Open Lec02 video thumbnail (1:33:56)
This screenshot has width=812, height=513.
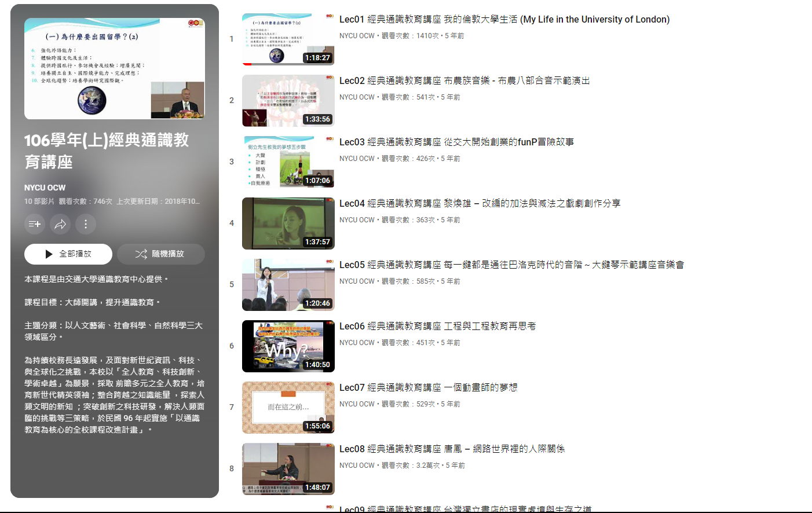pyautogui.click(x=288, y=101)
